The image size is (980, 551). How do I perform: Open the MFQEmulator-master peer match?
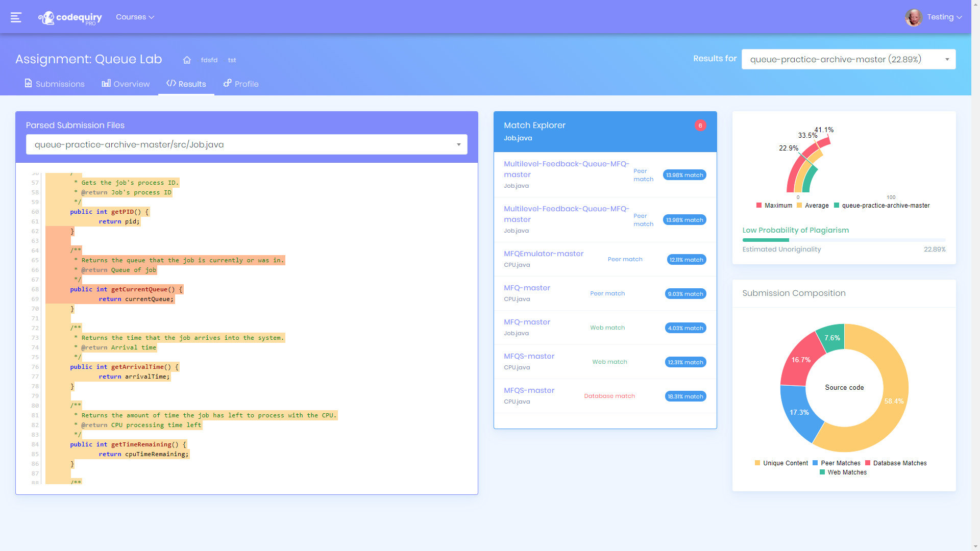[x=544, y=254]
